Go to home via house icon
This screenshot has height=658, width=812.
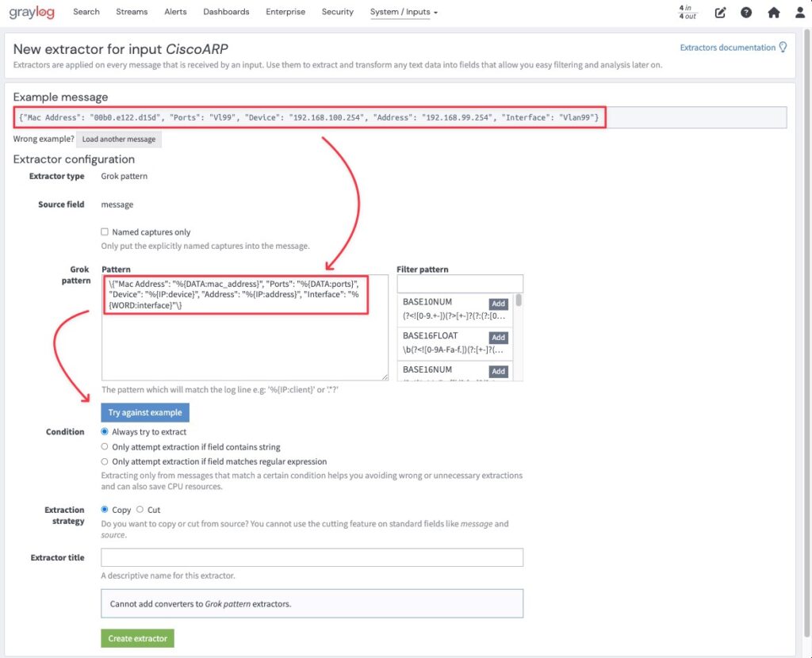(x=774, y=13)
